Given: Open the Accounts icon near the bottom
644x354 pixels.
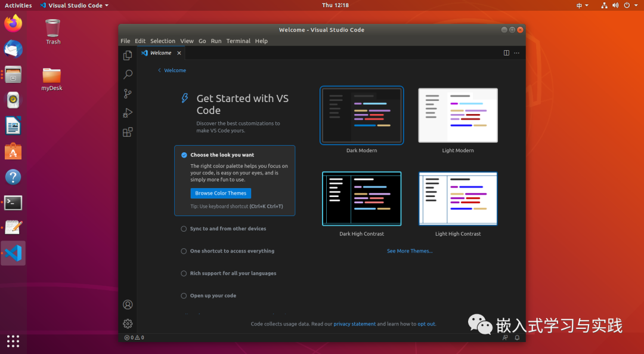Looking at the screenshot, I should coord(127,304).
